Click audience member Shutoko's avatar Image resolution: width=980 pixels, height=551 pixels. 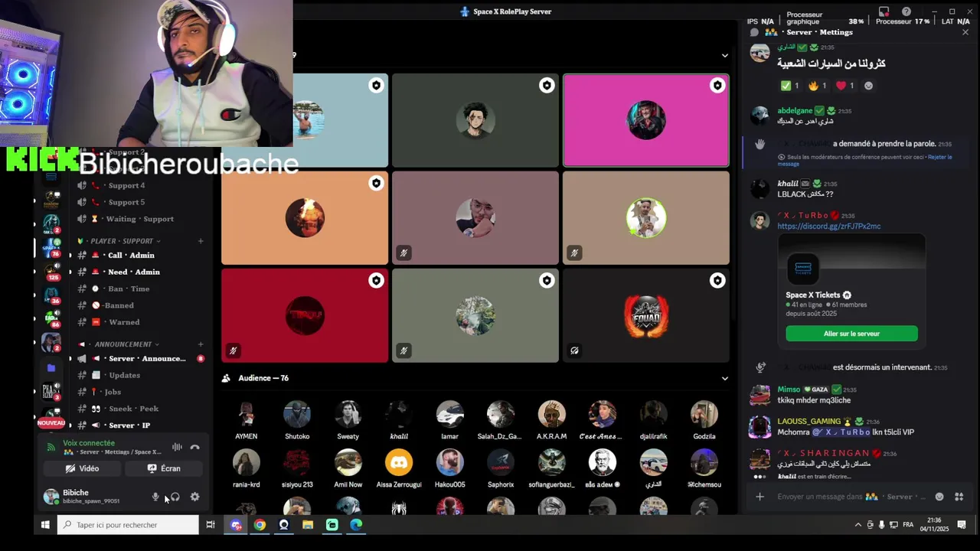pos(297,414)
